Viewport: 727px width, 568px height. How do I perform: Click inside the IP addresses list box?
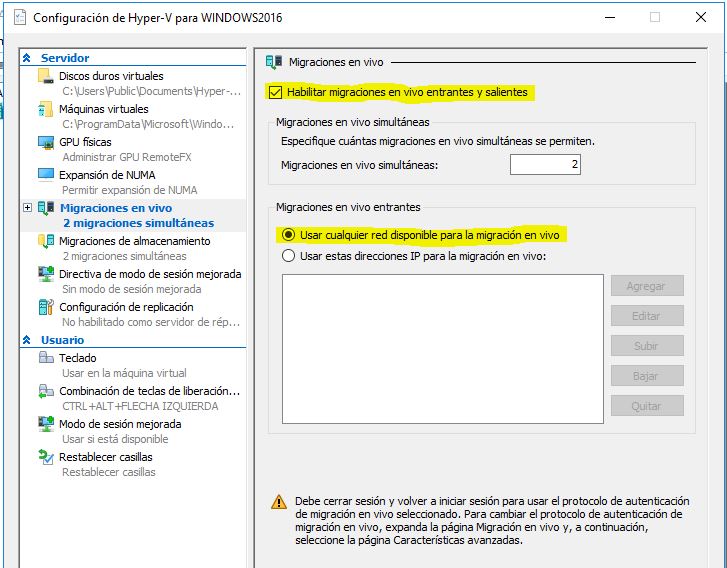click(443, 349)
